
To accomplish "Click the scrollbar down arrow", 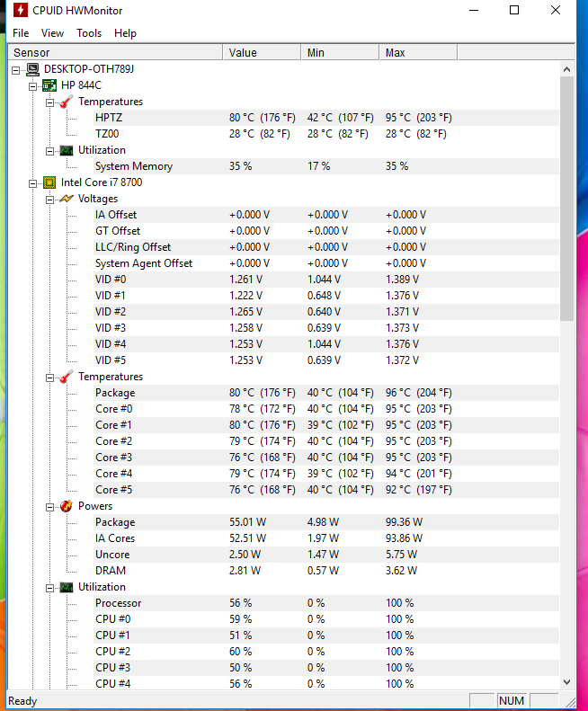I will click(566, 682).
